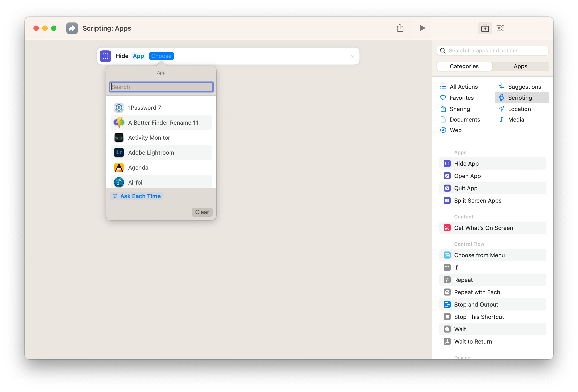
Task: Click the Stop and Output icon
Action: coord(447,304)
